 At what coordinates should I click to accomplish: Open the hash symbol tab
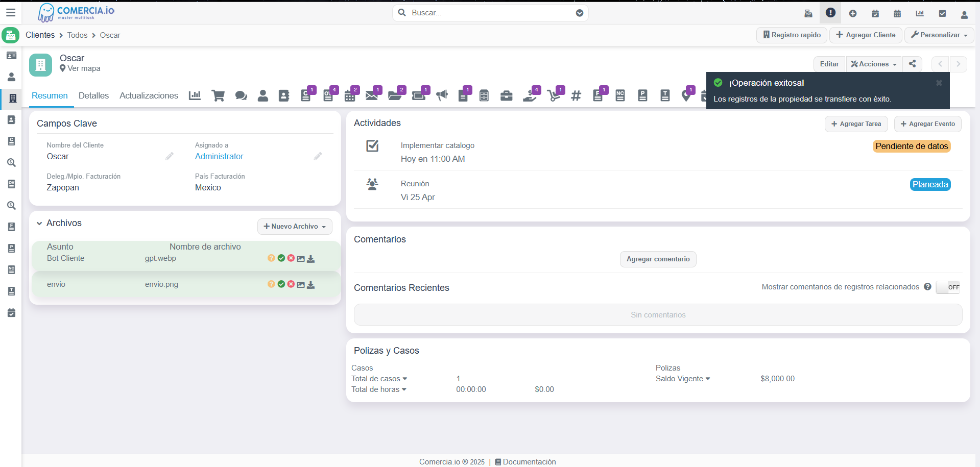pyautogui.click(x=576, y=95)
